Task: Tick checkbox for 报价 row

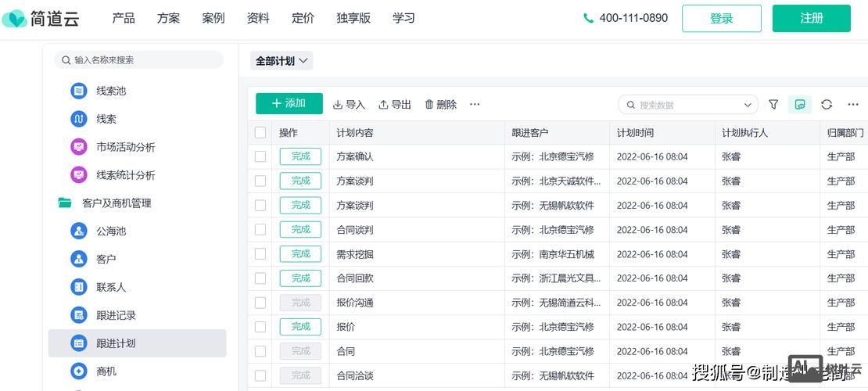Action: click(260, 328)
